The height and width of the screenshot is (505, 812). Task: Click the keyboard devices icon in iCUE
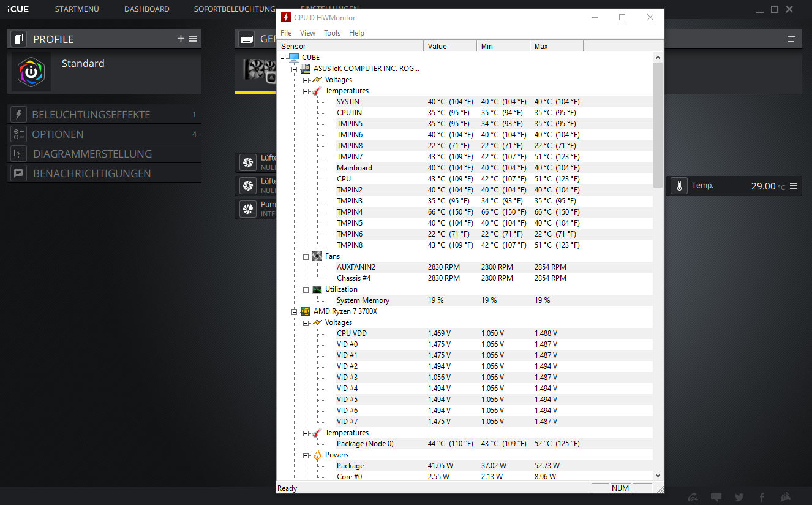point(247,39)
